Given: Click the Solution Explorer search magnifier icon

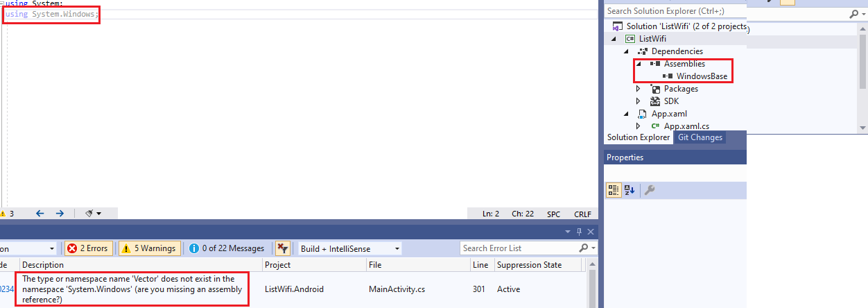Looking at the screenshot, I should point(853,13).
